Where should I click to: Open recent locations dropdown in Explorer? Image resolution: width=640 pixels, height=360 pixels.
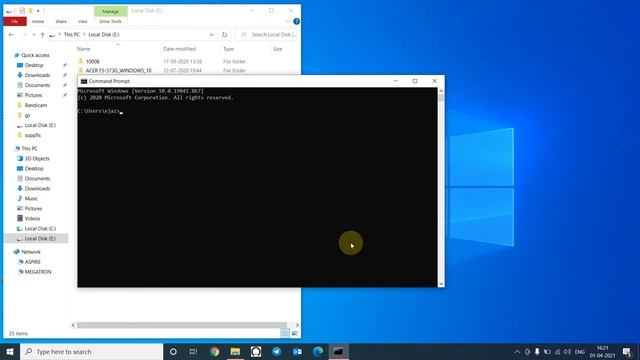click(x=34, y=35)
